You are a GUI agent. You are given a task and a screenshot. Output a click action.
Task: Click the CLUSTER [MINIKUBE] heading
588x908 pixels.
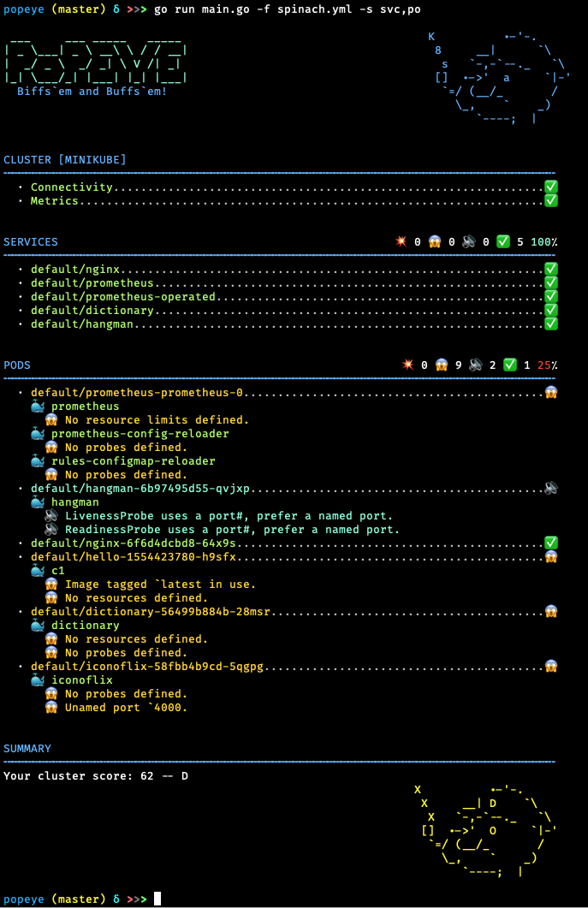pos(65,159)
